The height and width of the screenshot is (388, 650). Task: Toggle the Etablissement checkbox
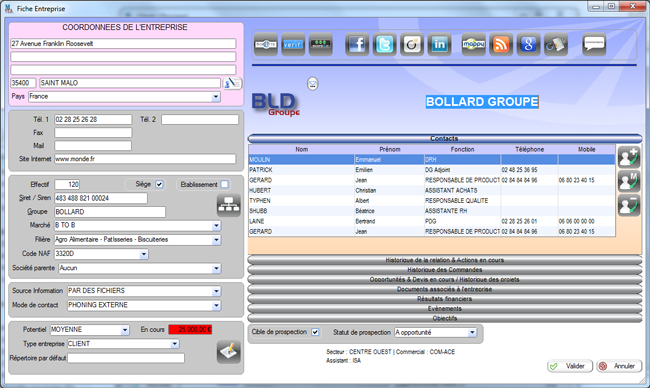[224, 184]
